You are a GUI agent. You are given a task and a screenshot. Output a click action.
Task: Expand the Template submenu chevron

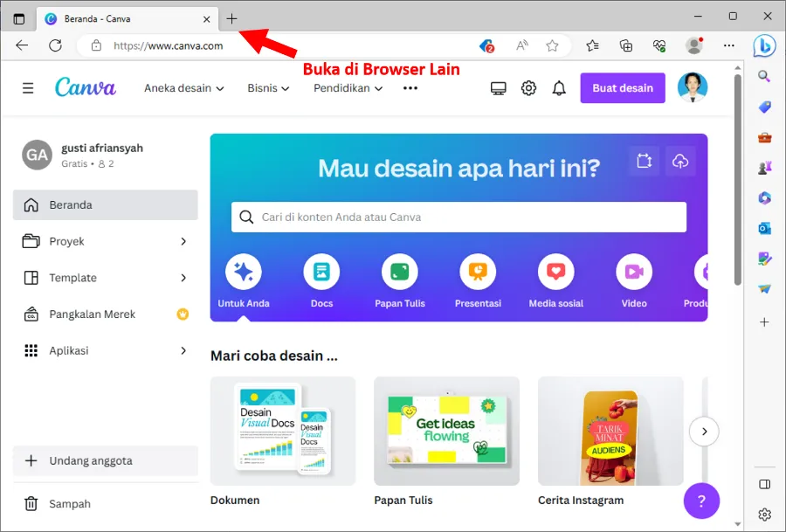click(183, 278)
